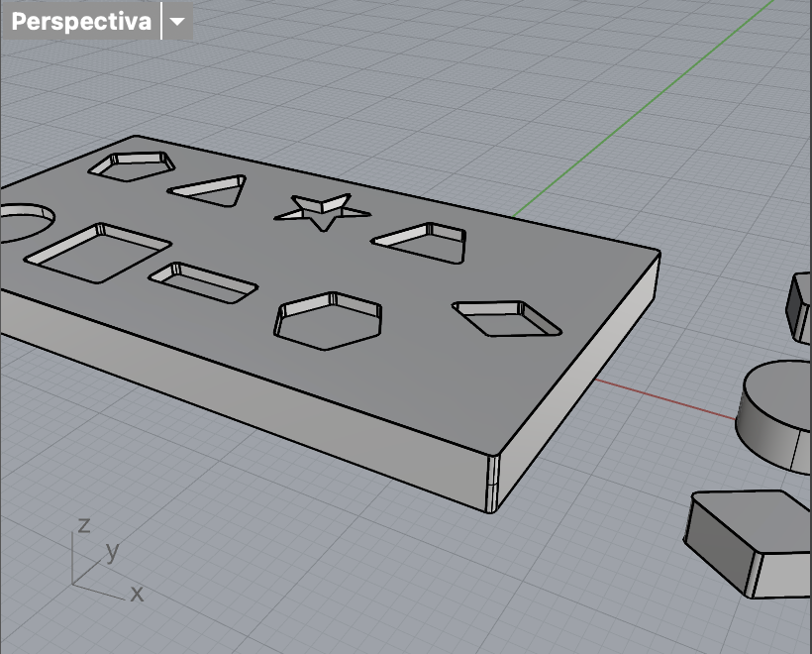Select the hexagon-shaped hole in the board
Viewport: 812px width, 654px height.
(328, 321)
